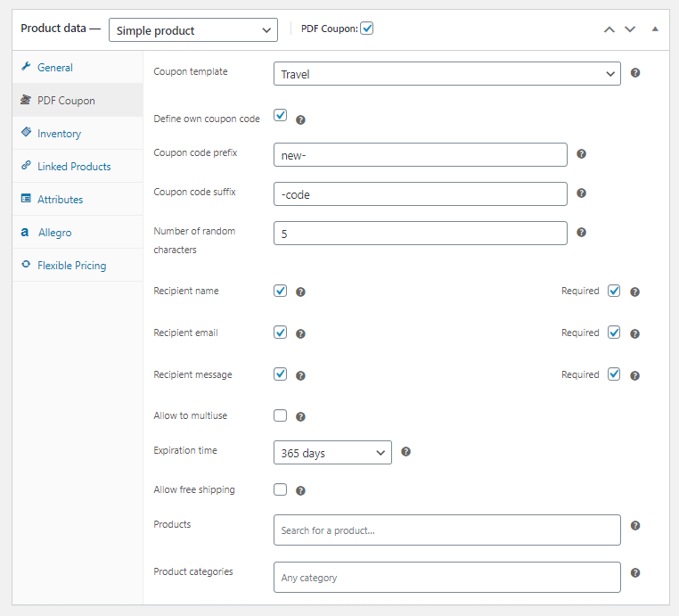
Task: Click help icon beside Coupon code prefix
Action: 581,154
